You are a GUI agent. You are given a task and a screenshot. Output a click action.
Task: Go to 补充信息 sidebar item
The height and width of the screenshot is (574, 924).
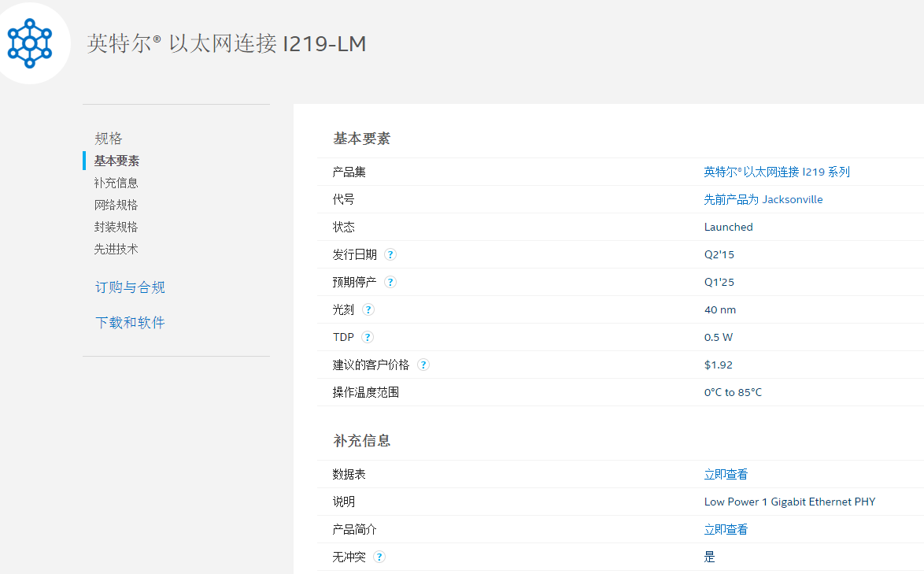[x=116, y=183]
